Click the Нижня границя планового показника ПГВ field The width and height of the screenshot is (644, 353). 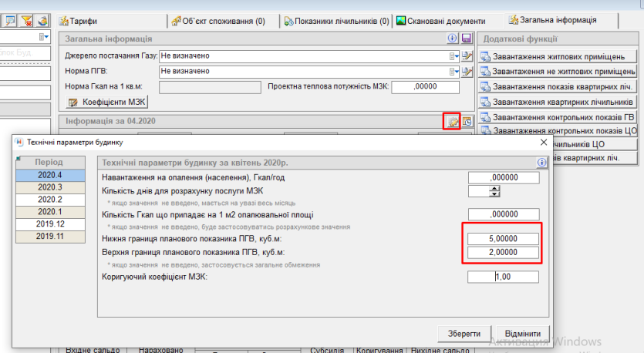pos(502,239)
